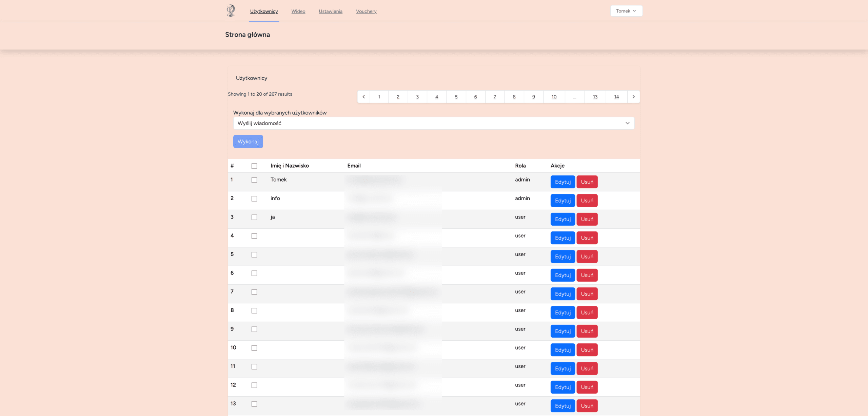
Task: Click Usuń for row 3 user ja
Action: coord(587,219)
